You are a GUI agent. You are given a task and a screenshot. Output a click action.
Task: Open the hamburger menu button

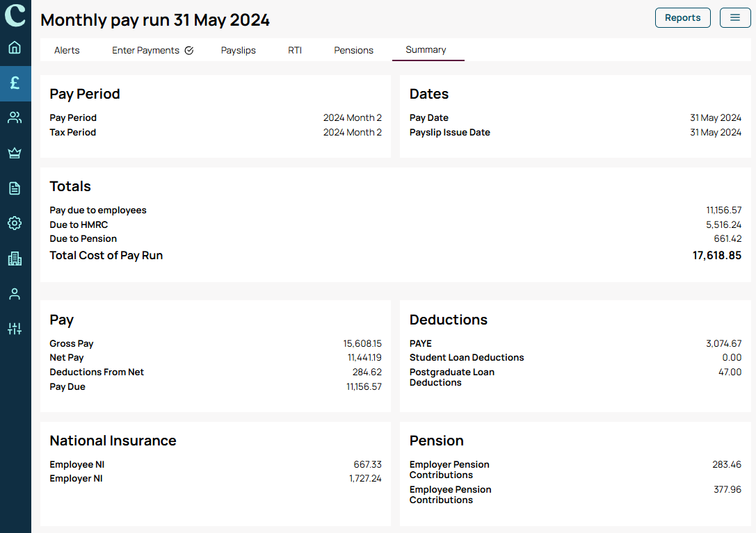(x=734, y=18)
